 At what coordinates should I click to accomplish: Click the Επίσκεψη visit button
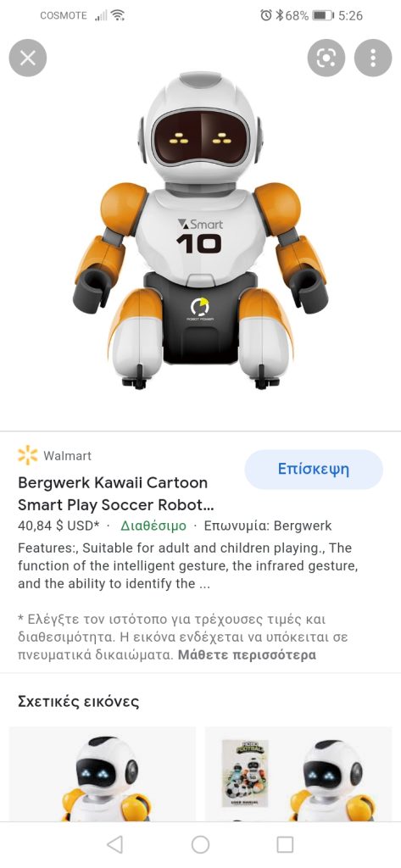pos(314,470)
